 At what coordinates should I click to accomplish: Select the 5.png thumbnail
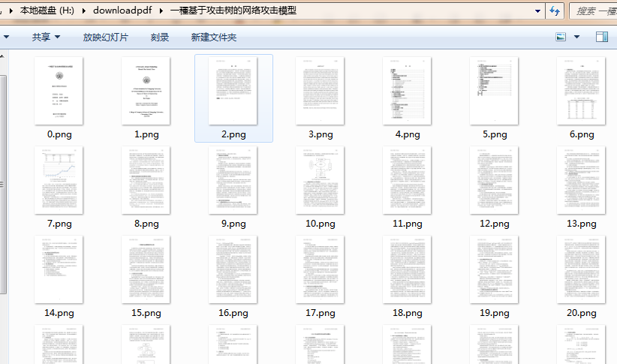coord(494,91)
